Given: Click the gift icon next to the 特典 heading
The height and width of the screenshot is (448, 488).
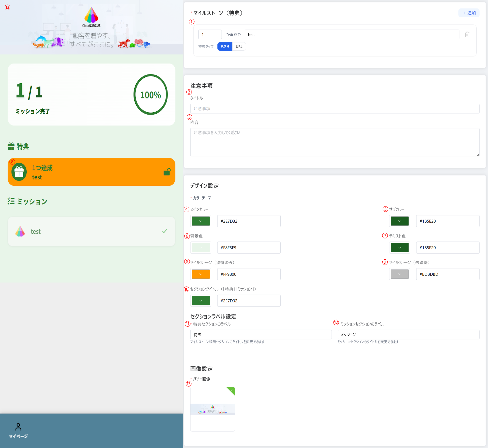Looking at the screenshot, I should pos(11,146).
